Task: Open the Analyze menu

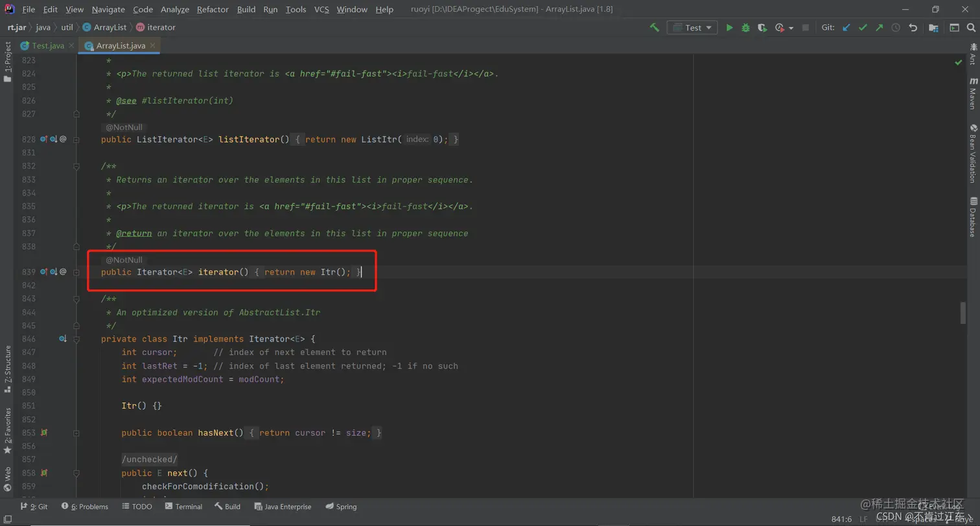Action: (x=174, y=9)
